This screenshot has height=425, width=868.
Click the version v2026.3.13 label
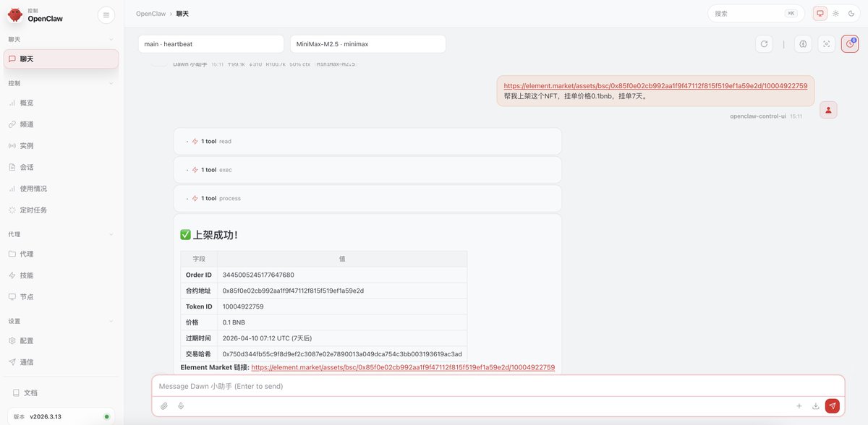45,416
